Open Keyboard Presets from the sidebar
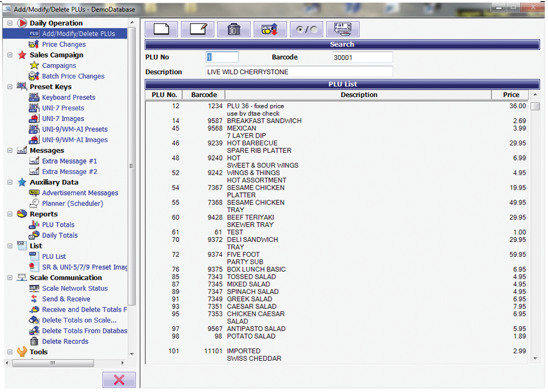 [x=68, y=97]
